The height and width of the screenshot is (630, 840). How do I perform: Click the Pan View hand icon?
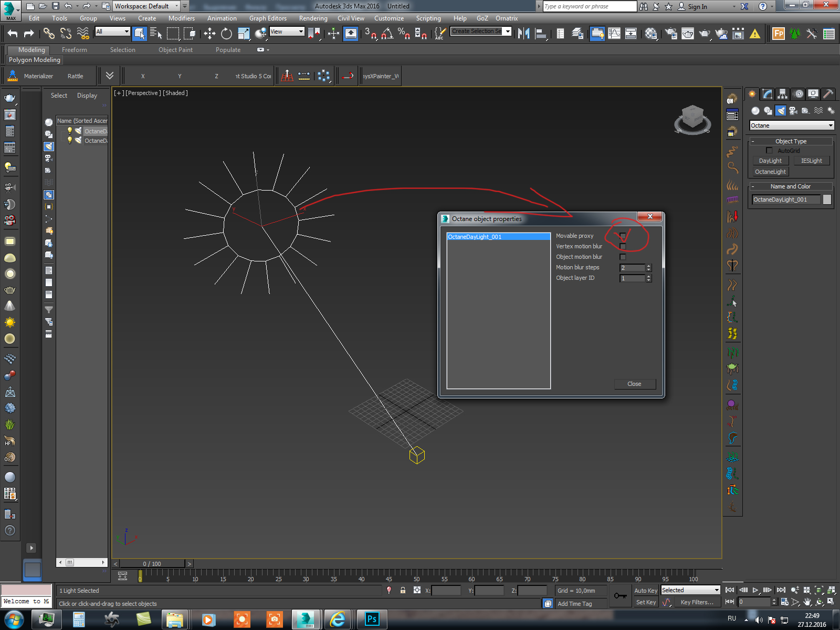pos(807,602)
